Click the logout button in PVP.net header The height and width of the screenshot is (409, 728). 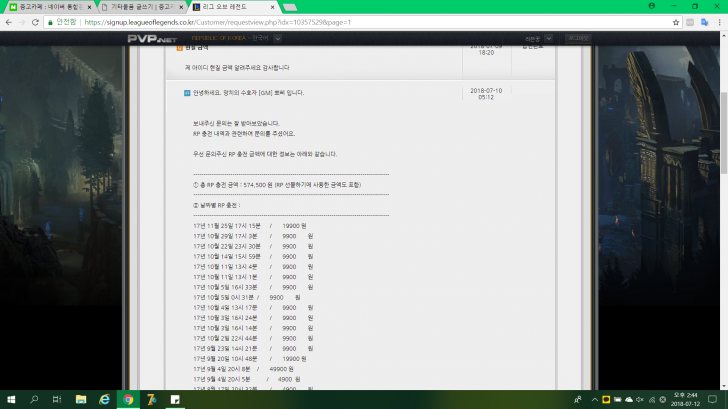pyautogui.click(x=577, y=39)
